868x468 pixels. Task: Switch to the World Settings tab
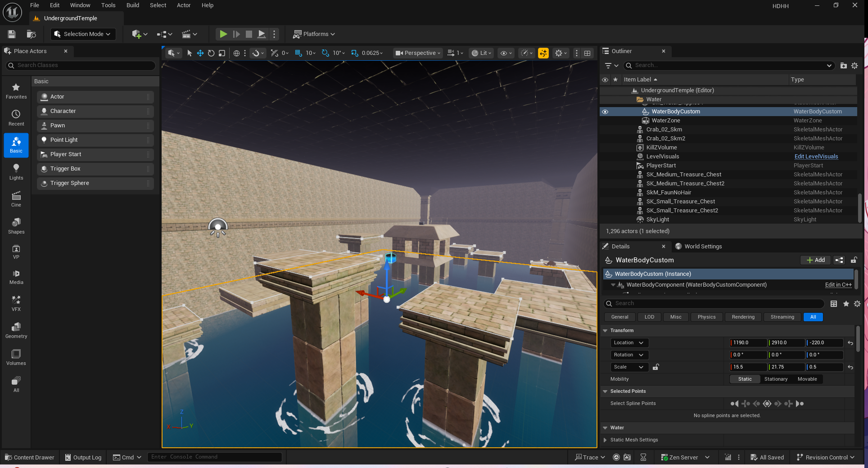[702, 247]
